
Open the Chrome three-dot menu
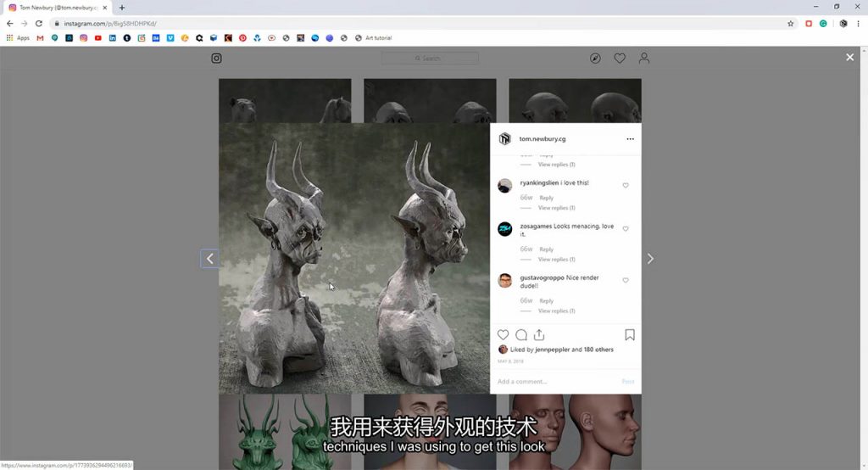click(858, 23)
